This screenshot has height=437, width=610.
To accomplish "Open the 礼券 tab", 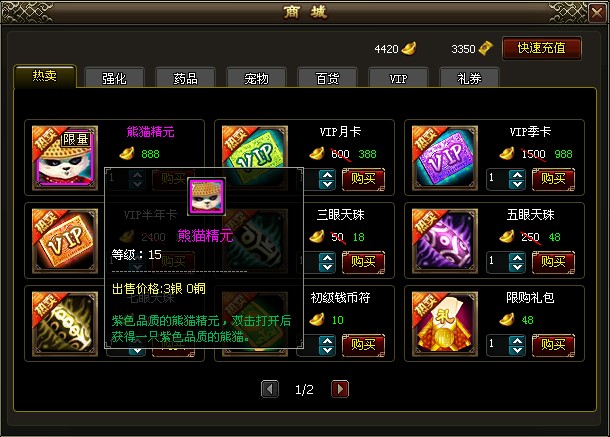I will [x=469, y=78].
